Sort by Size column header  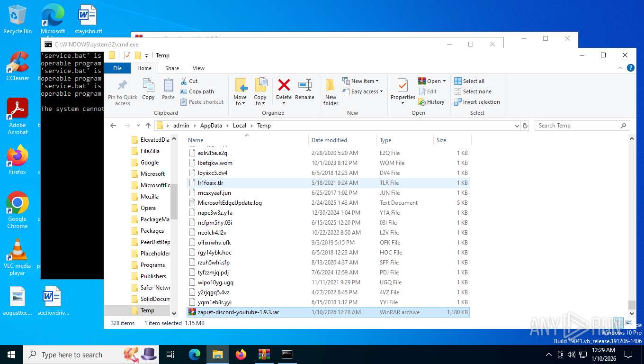pos(452,140)
